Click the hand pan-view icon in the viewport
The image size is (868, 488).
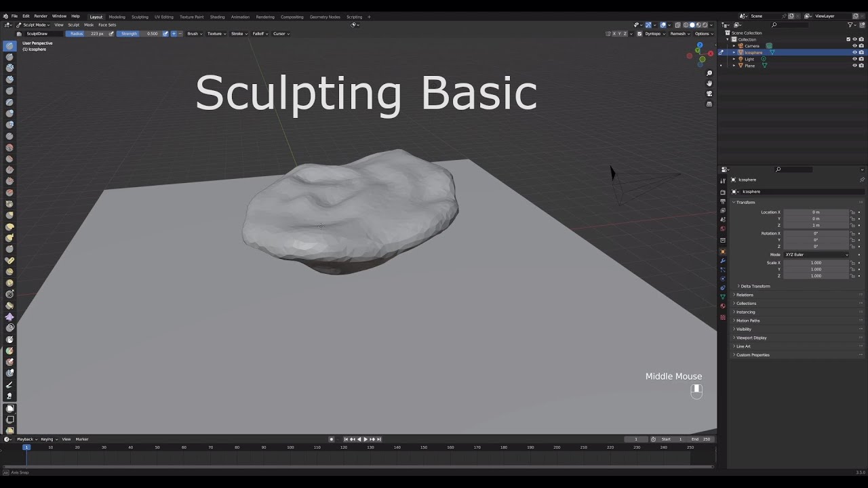(709, 83)
